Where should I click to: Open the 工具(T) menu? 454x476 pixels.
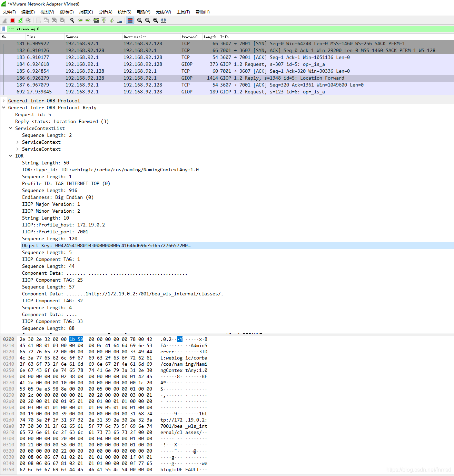click(183, 12)
